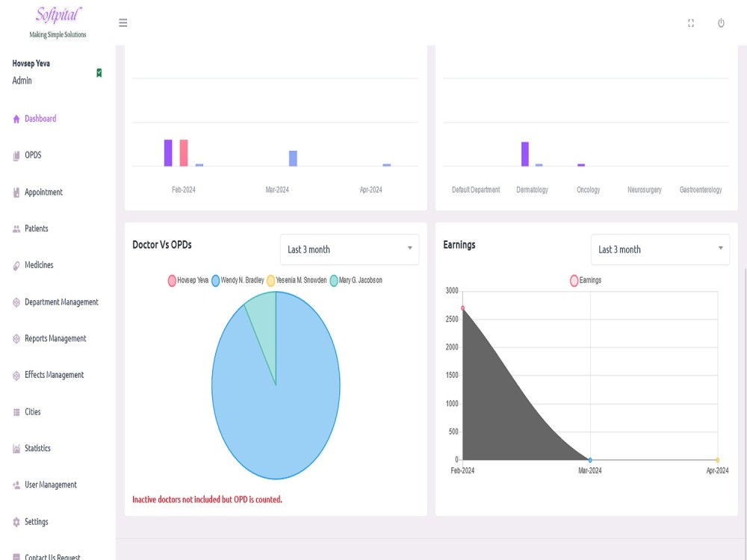Click Earnings dropdown arrow
747x560 pixels.
[x=720, y=248]
